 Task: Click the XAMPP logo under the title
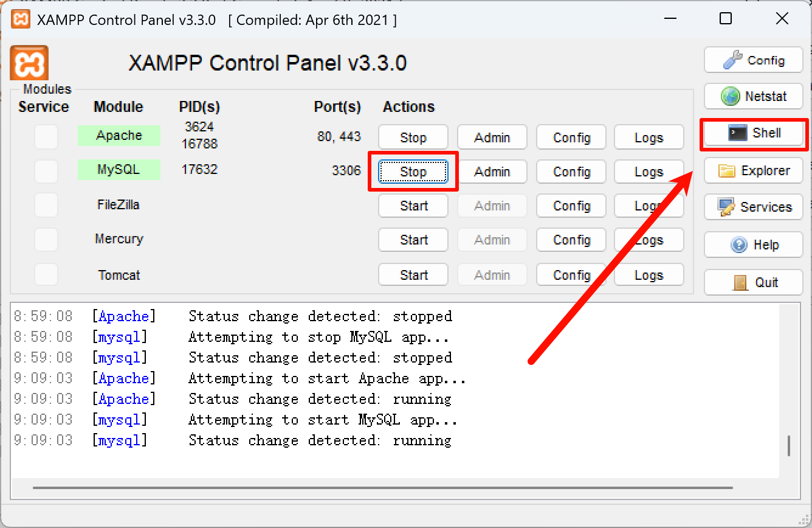29,62
